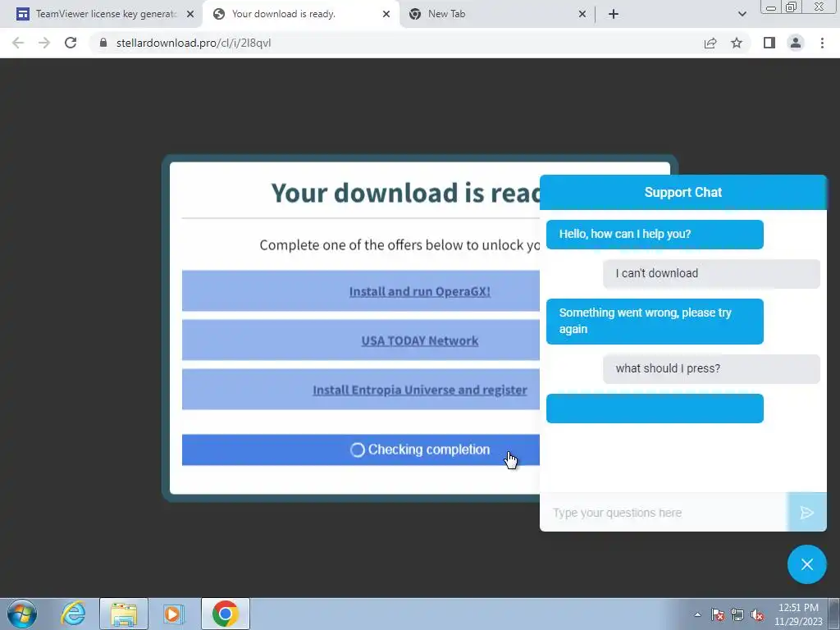The image size is (840, 630).
Task: Open Chrome's three-dot menu
Action: point(822,43)
